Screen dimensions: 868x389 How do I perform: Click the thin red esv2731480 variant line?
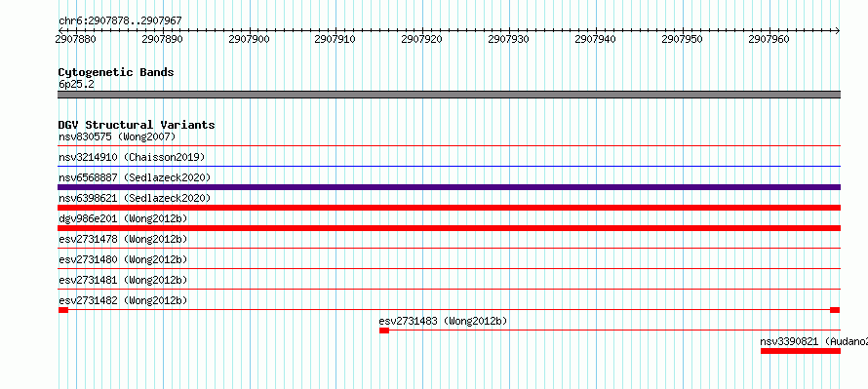click(449, 269)
